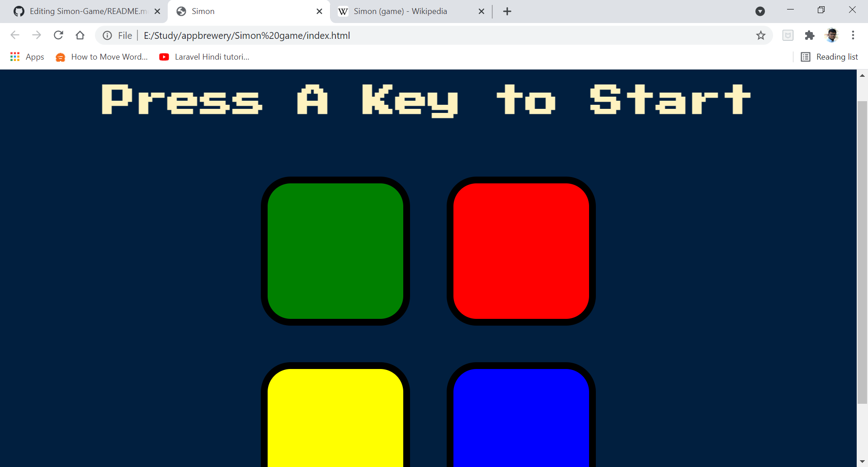
Task: Click the green Simon game pad
Action: tap(335, 251)
